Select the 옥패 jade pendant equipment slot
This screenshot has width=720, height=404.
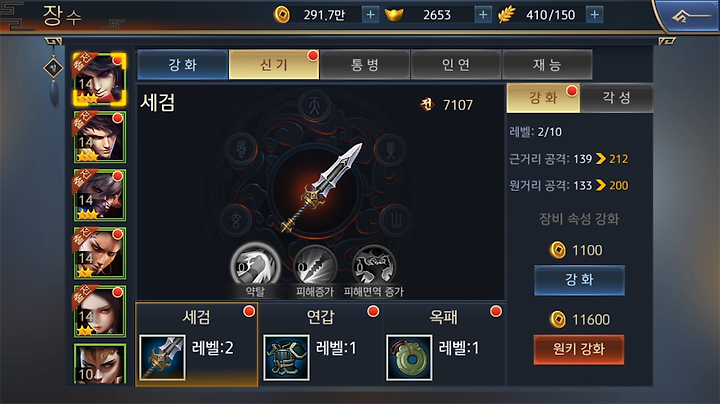point(444,344)
